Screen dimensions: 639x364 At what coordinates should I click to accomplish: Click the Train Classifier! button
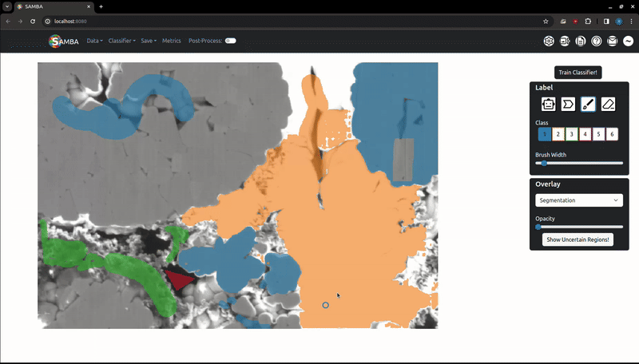[577, 73]
